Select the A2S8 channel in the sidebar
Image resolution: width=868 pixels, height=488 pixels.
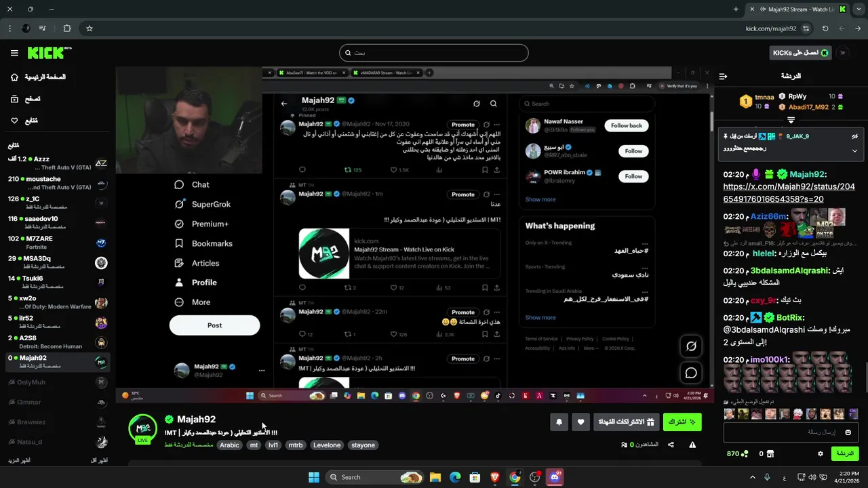(58, 342)
